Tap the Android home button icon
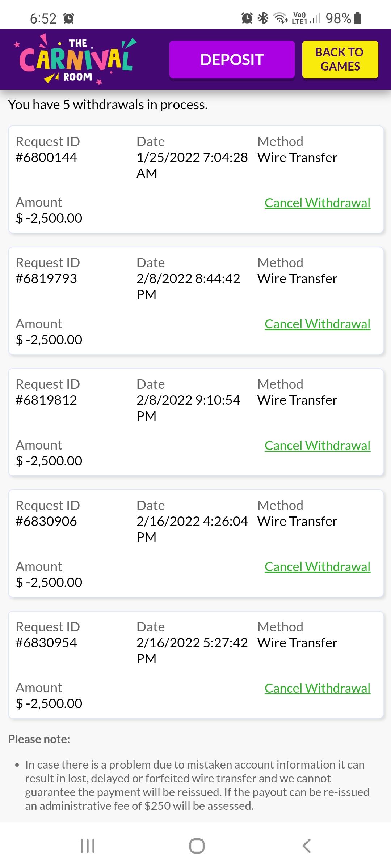This screenshot has width=391, height=868. click(197, 846)
